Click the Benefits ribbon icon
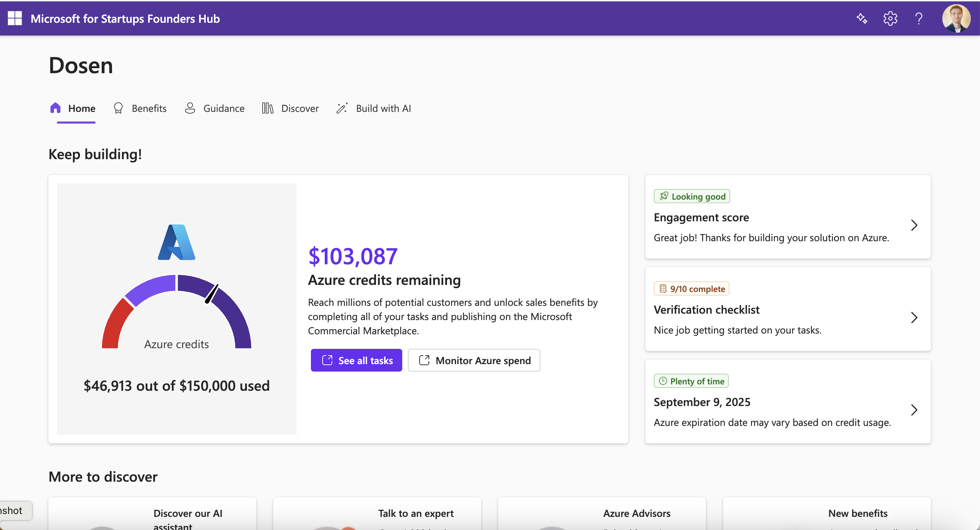The width and height of the screenshot is (980, 530). (118, 108)
